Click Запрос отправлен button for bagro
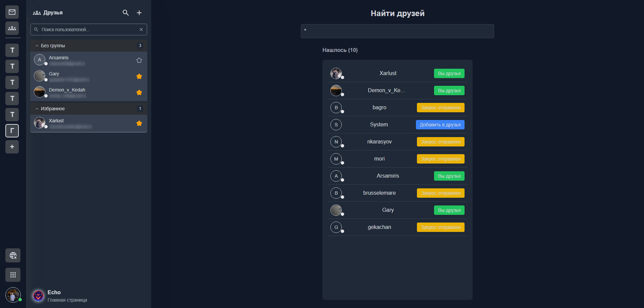The width and height of the screenshot is (644, 308). pyautogui.click(x=440, y=108)
